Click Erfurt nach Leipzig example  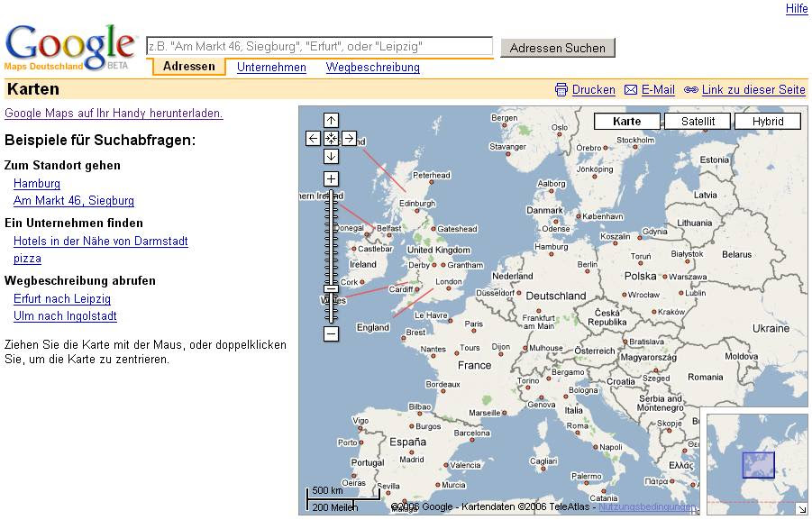click(x=62, y=299)
